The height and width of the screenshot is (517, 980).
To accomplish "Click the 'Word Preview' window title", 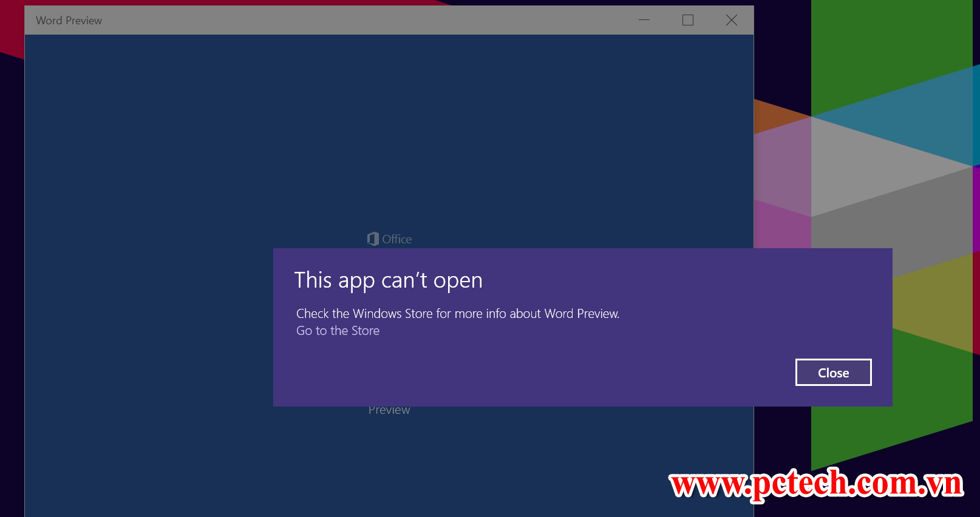I will pyautogui.click(x=69, y=21).
